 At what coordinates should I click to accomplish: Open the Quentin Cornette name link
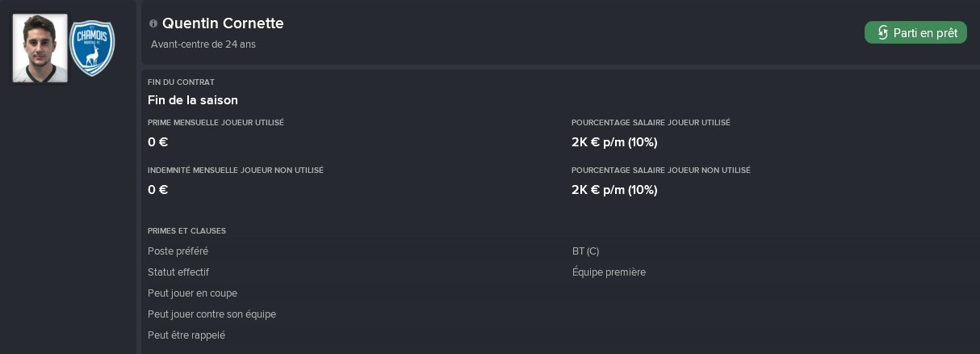(223, 23)
